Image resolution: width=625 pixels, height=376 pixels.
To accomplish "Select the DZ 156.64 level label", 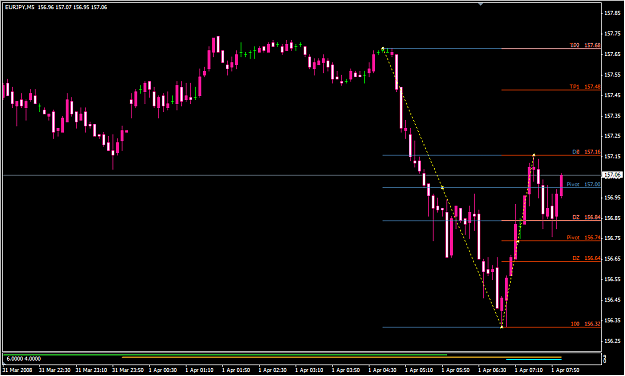I will click(x=586, y=258).
